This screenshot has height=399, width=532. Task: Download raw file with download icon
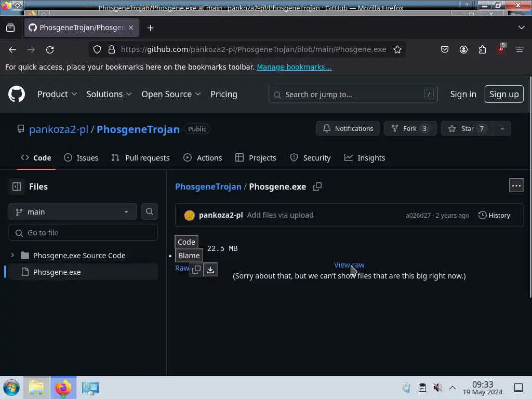click(210, 270)
